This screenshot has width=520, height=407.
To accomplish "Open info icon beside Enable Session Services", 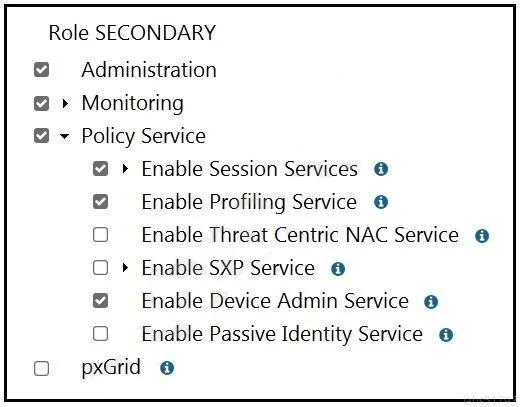I will point(381,169).
